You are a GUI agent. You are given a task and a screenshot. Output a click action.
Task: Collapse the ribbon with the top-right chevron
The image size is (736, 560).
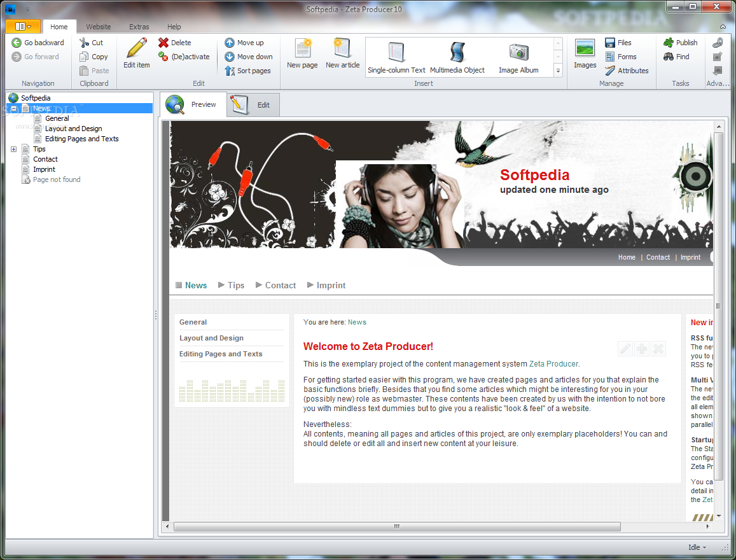click(723, 27)
